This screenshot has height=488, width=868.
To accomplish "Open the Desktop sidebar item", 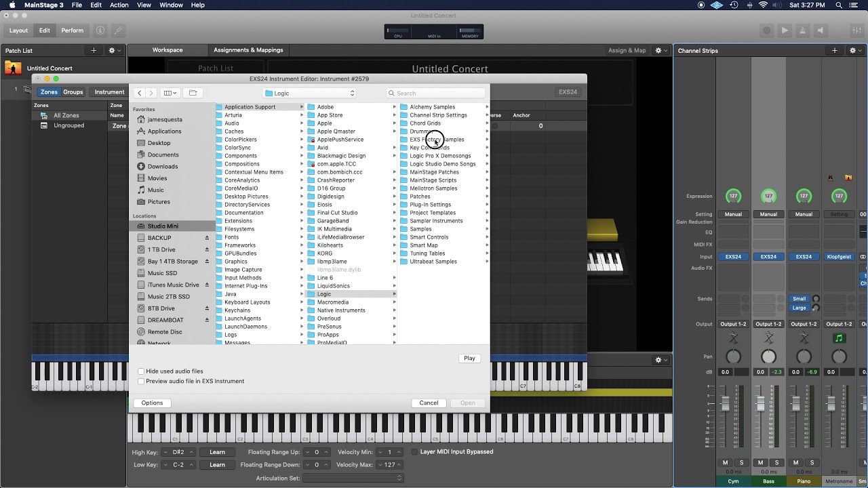I will point(159,143).
